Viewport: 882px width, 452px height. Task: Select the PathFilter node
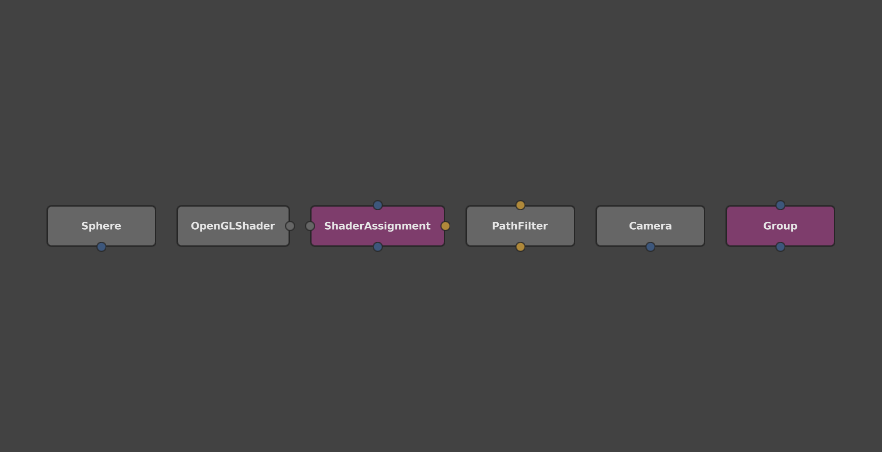tap(520, 226)
